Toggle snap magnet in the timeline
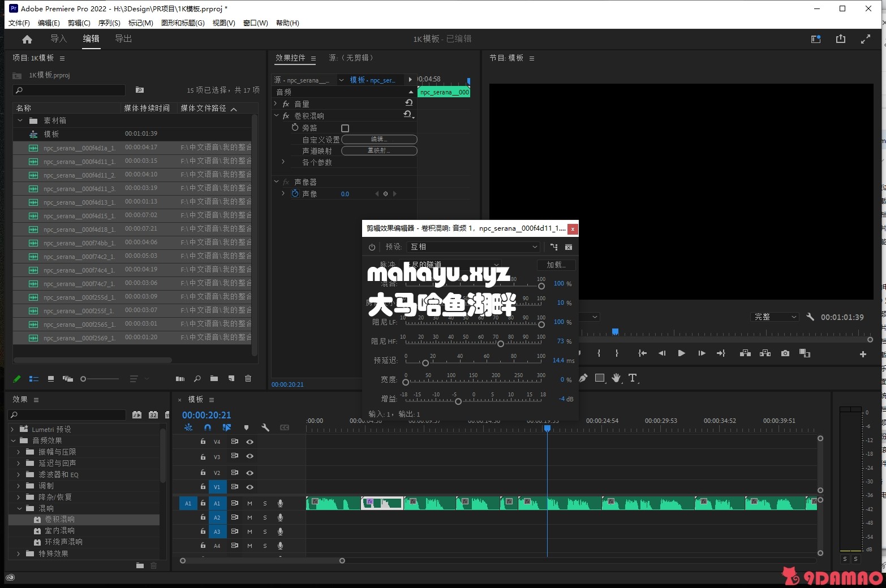Viewport: 886px width, 588px height. tap(208, 427)
